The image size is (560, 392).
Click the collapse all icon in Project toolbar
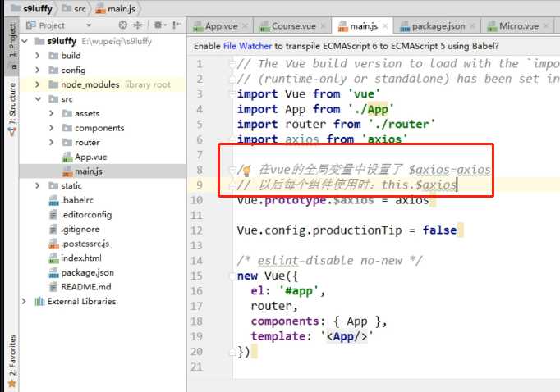(137, 25)
